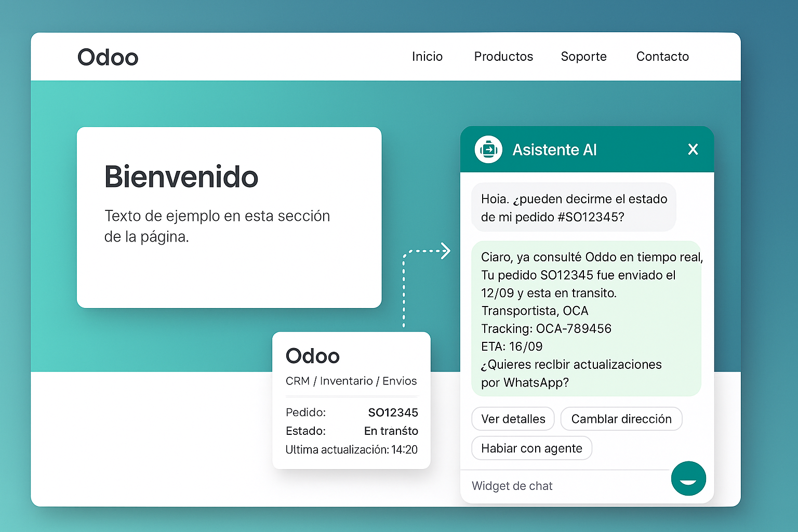Open the Soporte menu link
This screenshot has height=532, width=798.
tap(583, 57)
